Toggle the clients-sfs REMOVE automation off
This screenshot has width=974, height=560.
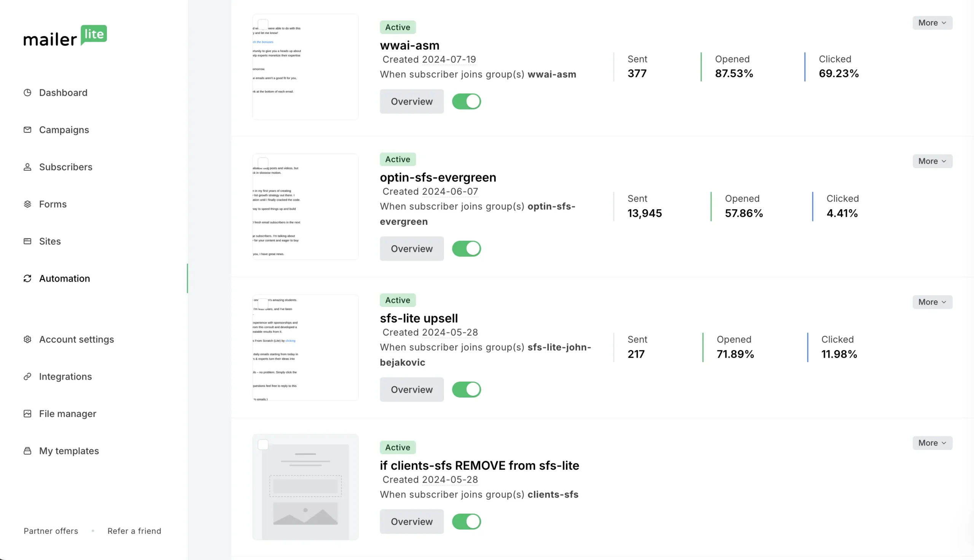point(466,522)
